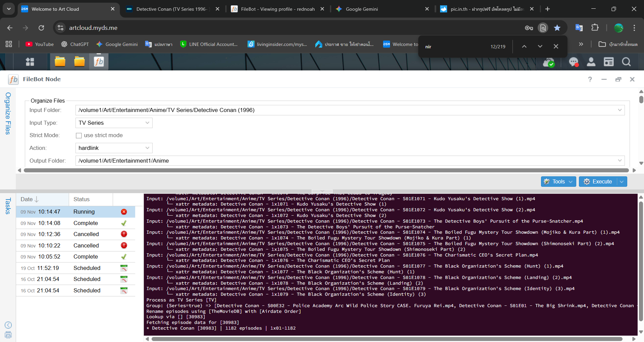Select the Tasks sidebar tab
644x342 pixels.
click(7, 205)
